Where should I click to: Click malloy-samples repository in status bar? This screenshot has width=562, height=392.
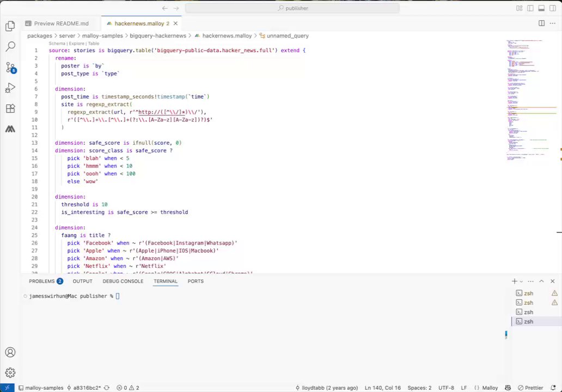click(x=41, y=388)
